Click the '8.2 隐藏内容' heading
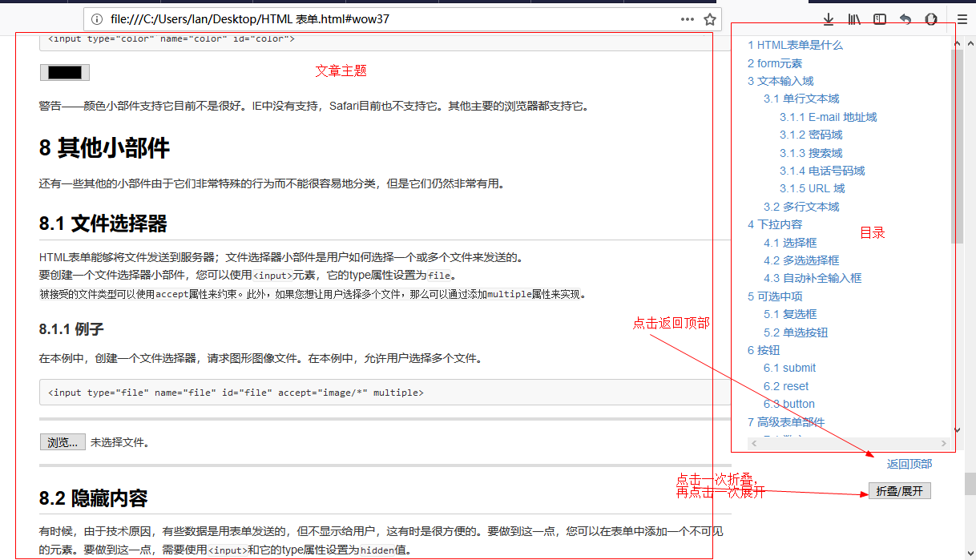This screenshot has width=976, height=560. click(x=93, y=498)
